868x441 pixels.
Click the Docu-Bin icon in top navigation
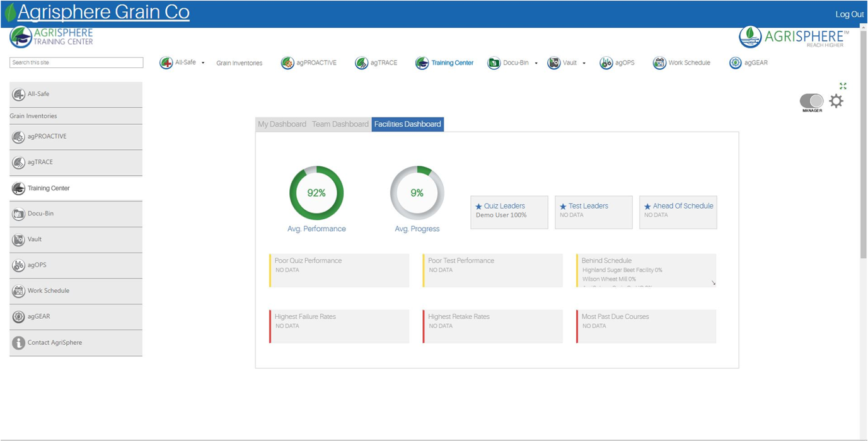click(494, 63)
